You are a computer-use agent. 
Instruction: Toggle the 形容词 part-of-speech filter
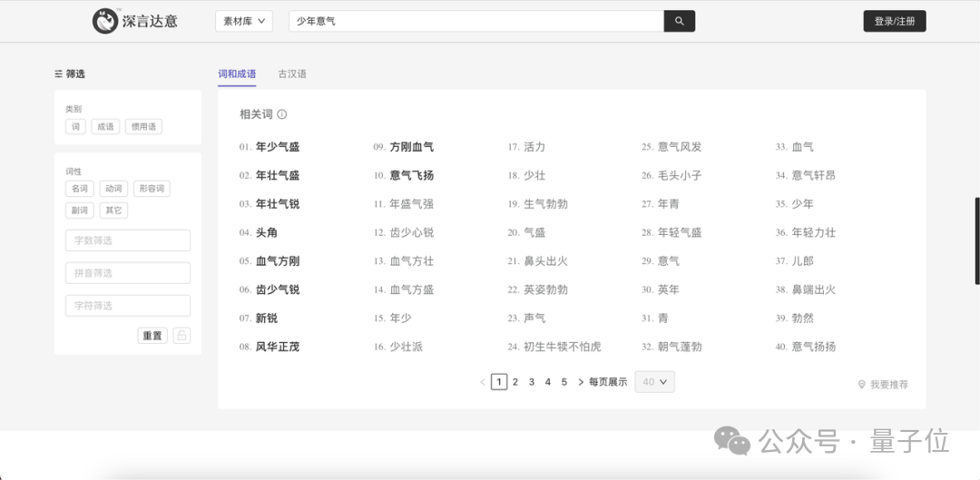click(x=152, y=189)
